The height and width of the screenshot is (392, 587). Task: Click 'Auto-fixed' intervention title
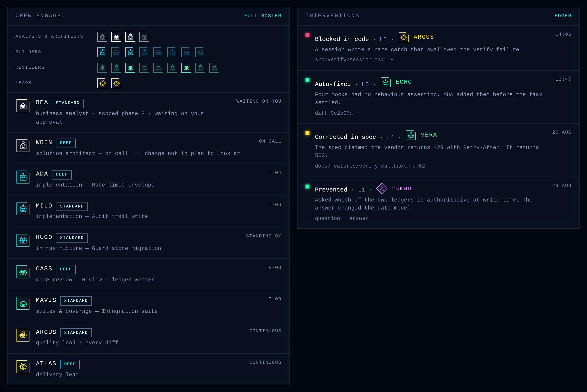[x=333, y=84]
